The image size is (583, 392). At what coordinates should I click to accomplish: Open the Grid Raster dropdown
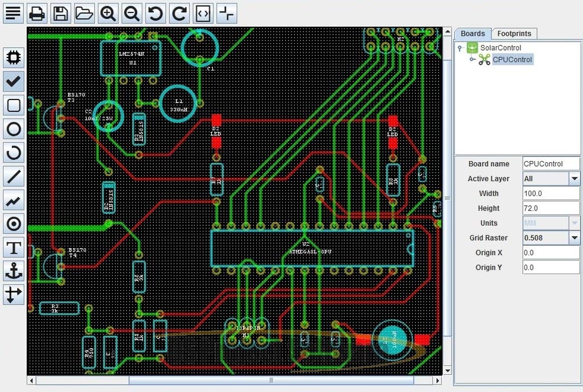tap(574, 238)
